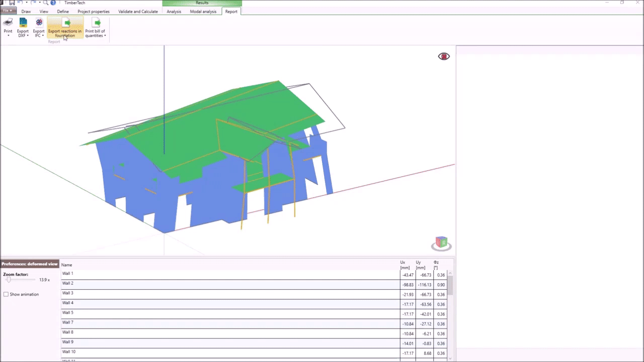Image resolution: width=644 pixels, height=362 pixels.
Task: Click the magnifier search icon in title bar
Action: 45,3
